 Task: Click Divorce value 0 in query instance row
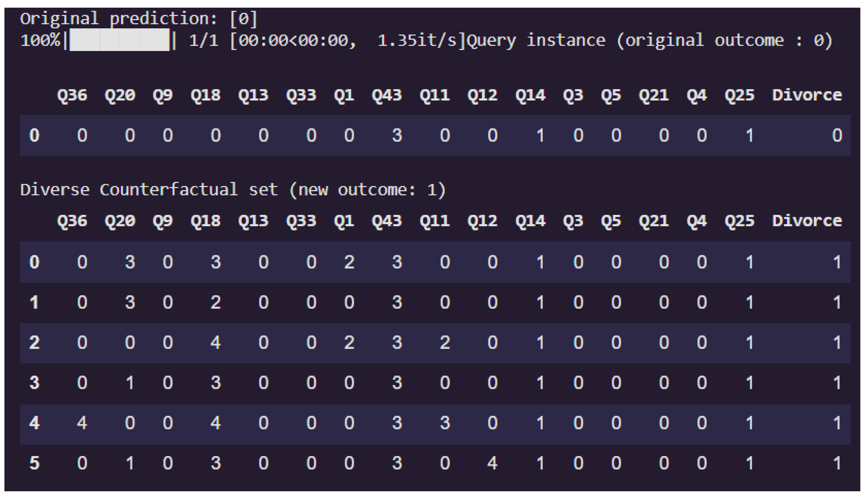(837, 136)
